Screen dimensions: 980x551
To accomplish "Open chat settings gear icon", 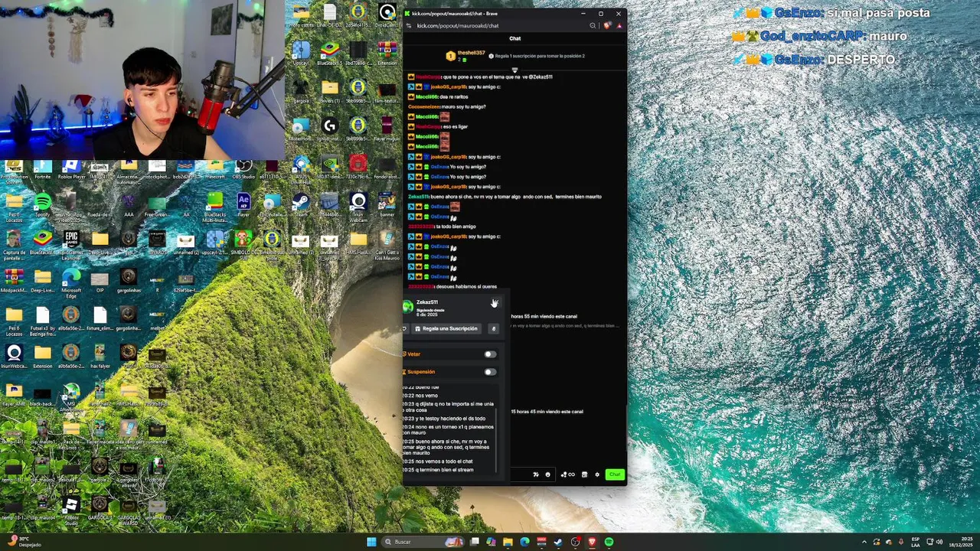I will pyautogui.click(x=597, y=474).
